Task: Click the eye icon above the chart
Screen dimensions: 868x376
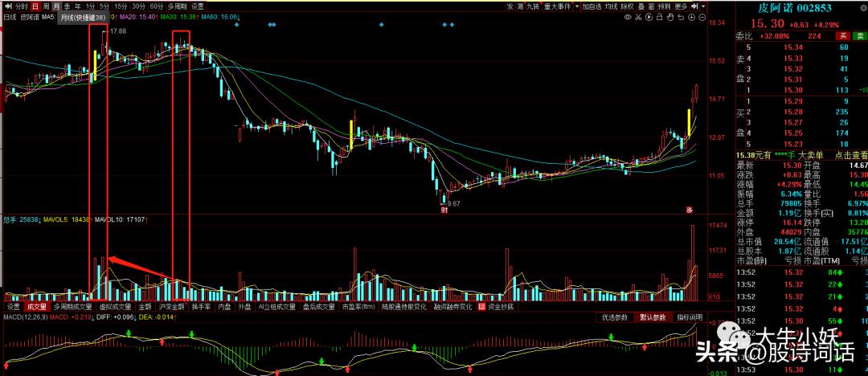Action: click(x=628, y=17)
